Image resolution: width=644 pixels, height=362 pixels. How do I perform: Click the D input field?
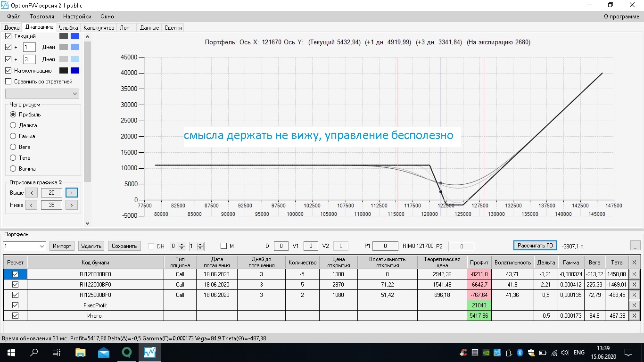[281, 246]
